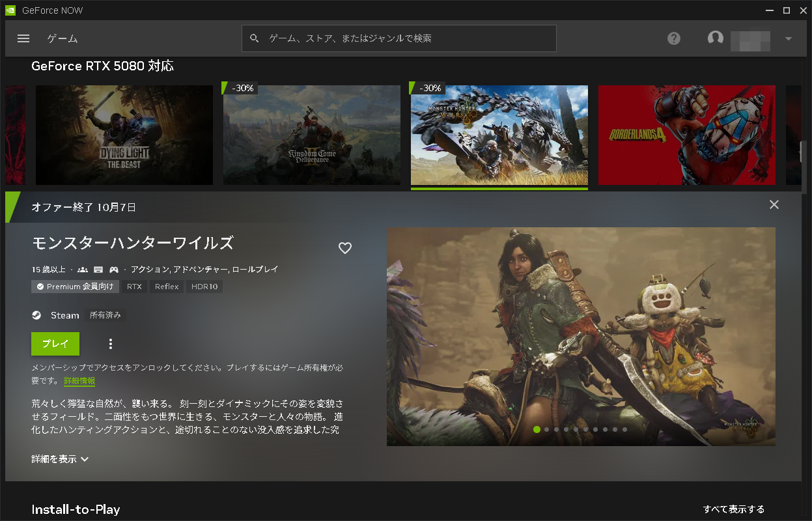This screenshot has width=812, height=521.
Task: Click the gamepad support icon in game details
Action: pos(113,269)
